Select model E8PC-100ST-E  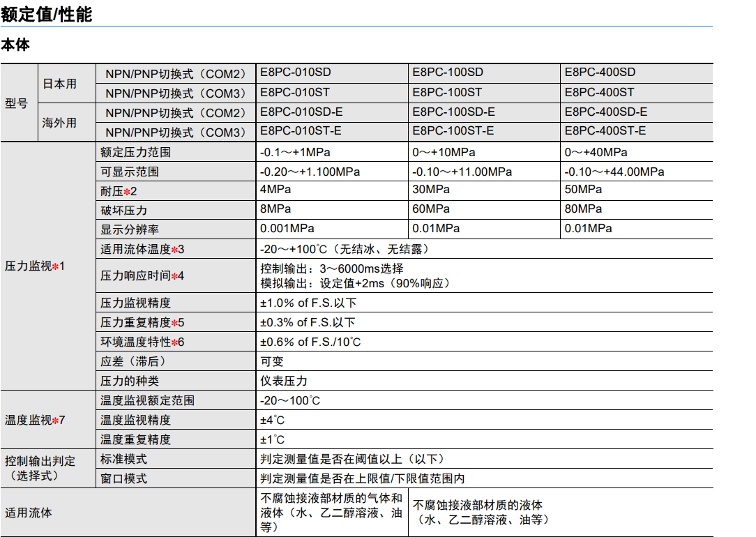coord(453,130)
